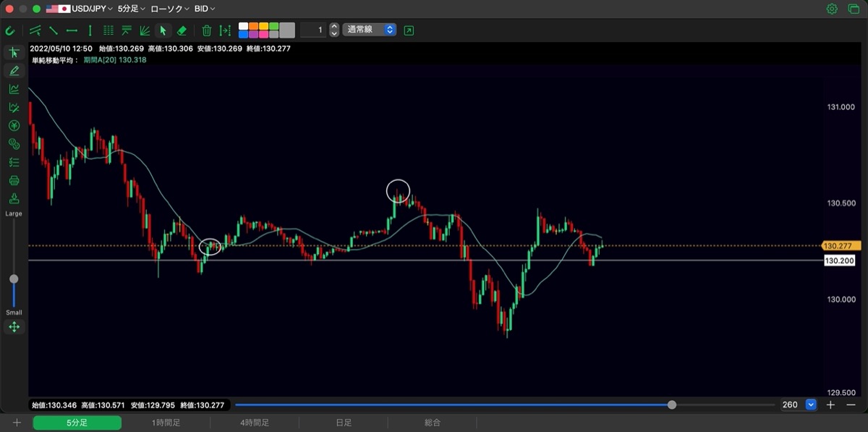The width and height of the screenshot is (868, 432).
Task: Click the trash delete-drawings icon
Action: 207,30
